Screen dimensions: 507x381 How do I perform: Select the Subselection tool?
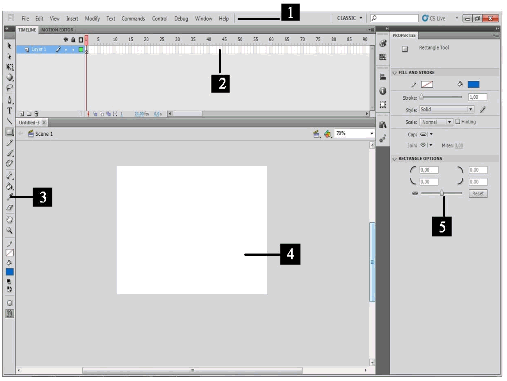(x=9, y=56)
